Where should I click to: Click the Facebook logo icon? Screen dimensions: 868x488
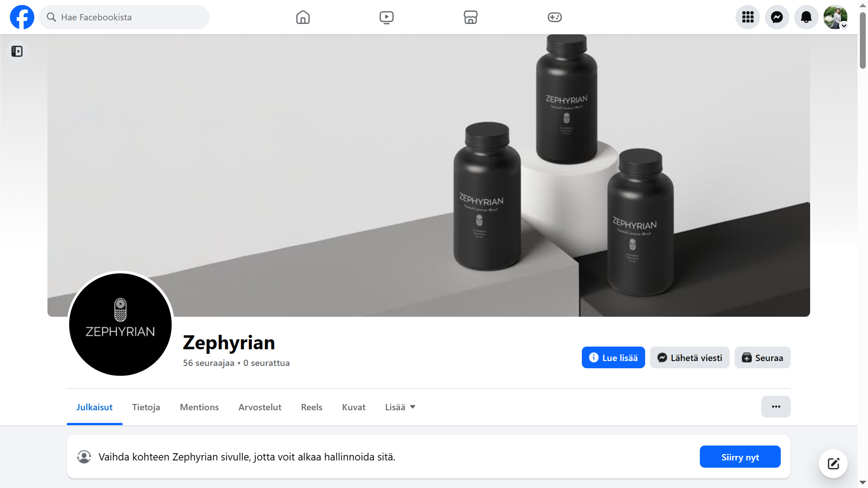pyautogui.click(x=22, y=17)
